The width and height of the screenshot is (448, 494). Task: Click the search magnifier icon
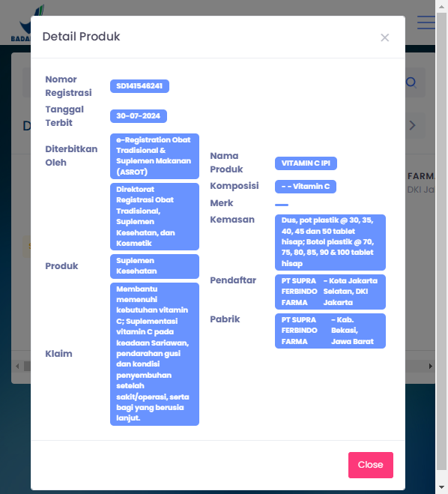(411, 82)
